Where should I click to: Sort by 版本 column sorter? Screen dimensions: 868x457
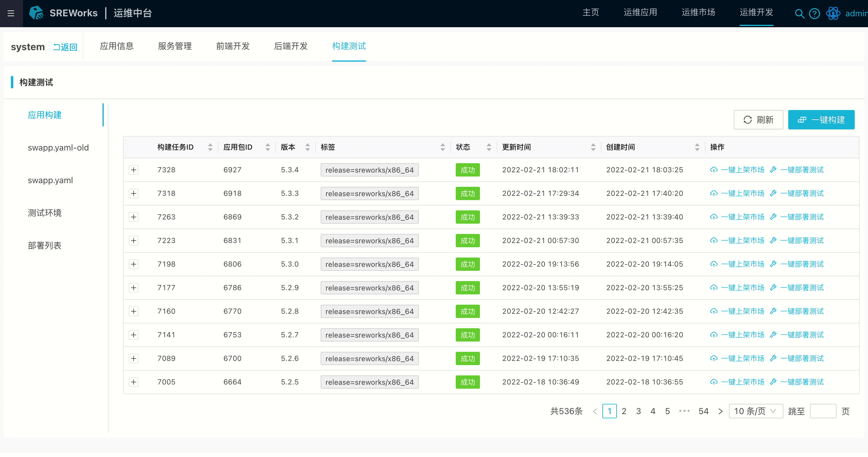[307, 147]
